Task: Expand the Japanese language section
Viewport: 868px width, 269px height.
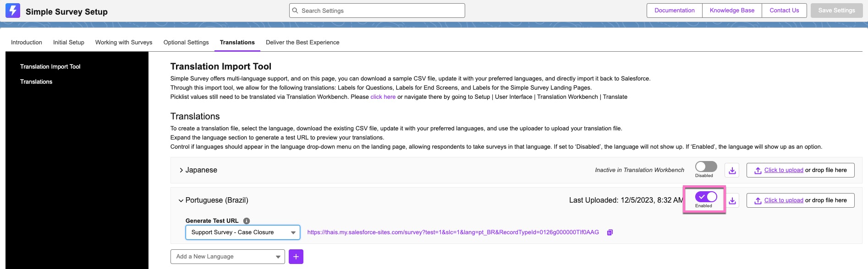Action: click(181, 170)
